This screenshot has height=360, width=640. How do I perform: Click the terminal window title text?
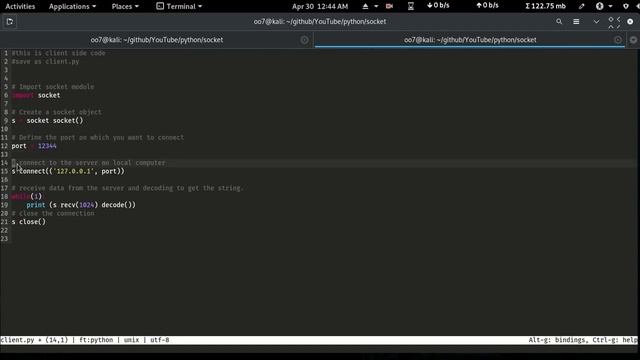(320, 22)
